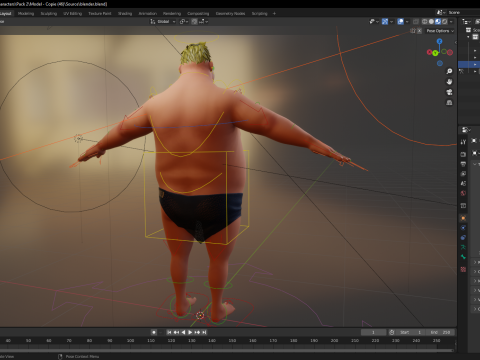
Task: Jump to previous keyframe
Action: [176, 332]
